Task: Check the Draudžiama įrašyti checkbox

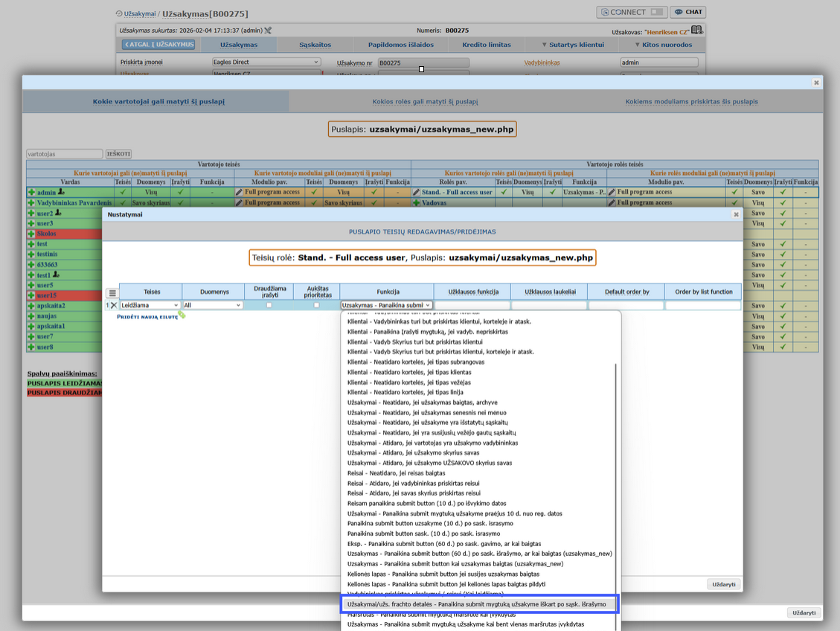Action: (269, 305)
